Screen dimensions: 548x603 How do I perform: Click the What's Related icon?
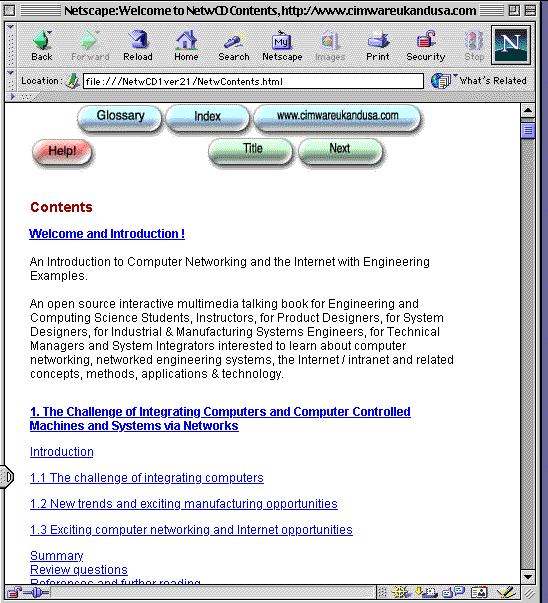(441, 81)
